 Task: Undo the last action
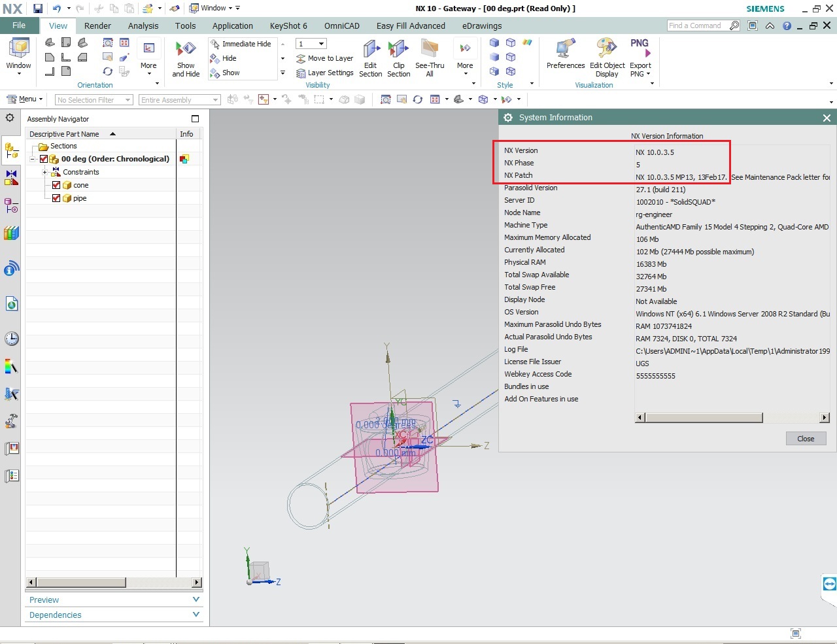[57, 8]
